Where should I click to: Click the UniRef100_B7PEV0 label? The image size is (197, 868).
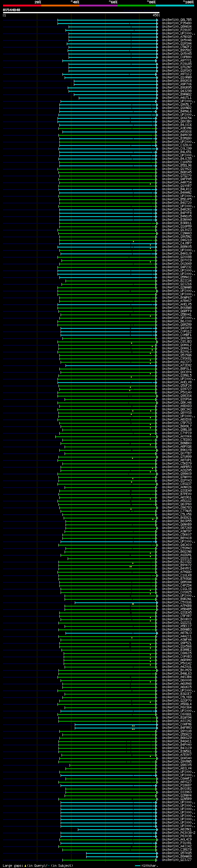coord(177,494)
